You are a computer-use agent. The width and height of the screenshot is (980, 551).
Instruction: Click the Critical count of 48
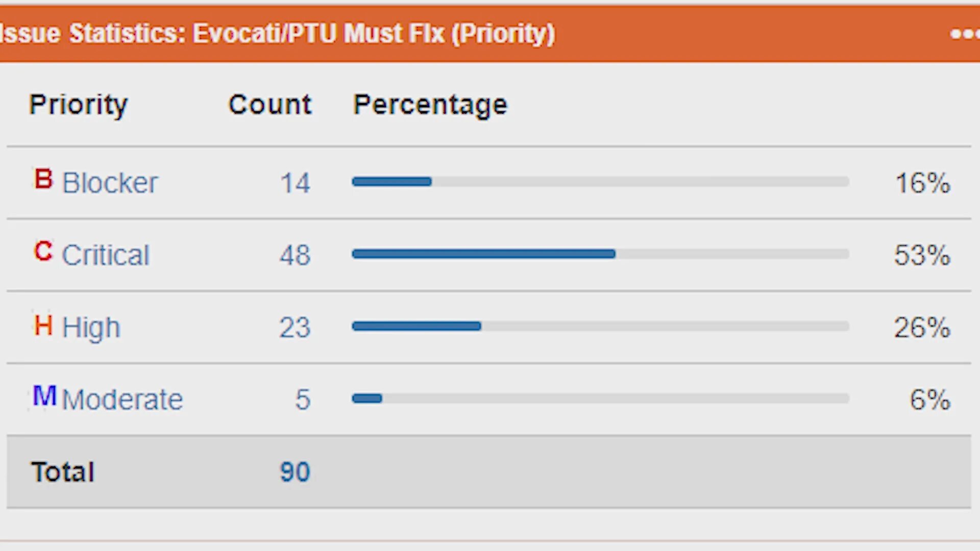[x=295, y=255]
